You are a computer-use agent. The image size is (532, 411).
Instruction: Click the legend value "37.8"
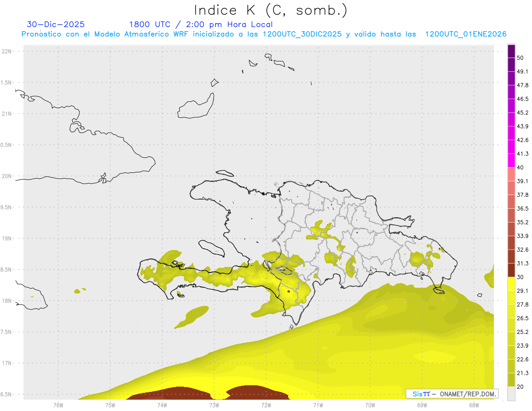(523, 195)
